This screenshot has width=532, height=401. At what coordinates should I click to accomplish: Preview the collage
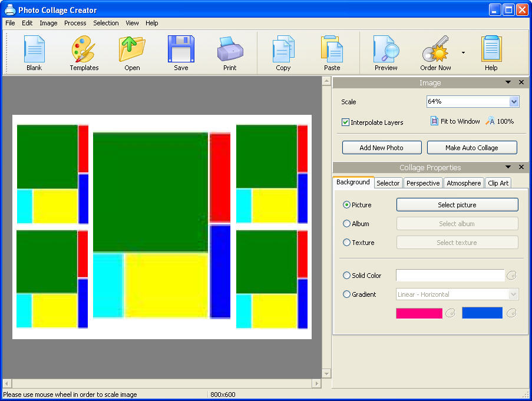tap(385, 52)
